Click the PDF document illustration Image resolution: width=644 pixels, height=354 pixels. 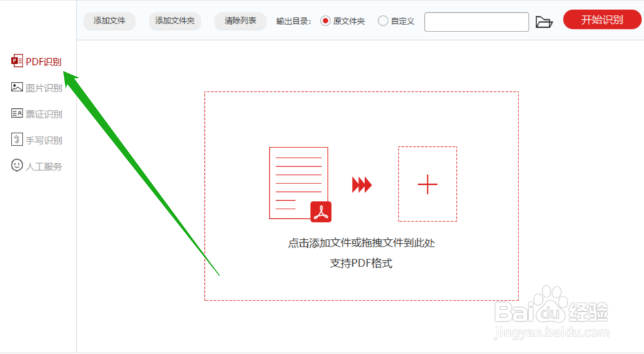click(299, 183)
